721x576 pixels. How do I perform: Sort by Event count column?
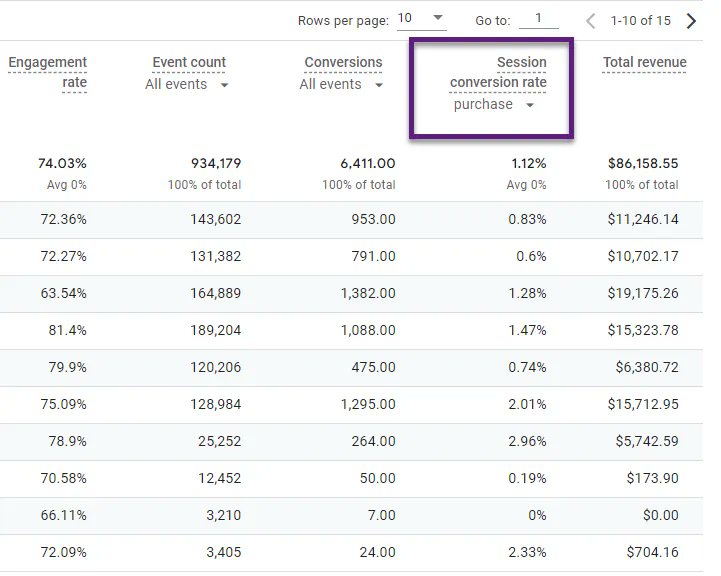pyautogui.click(x=189, y=63)
